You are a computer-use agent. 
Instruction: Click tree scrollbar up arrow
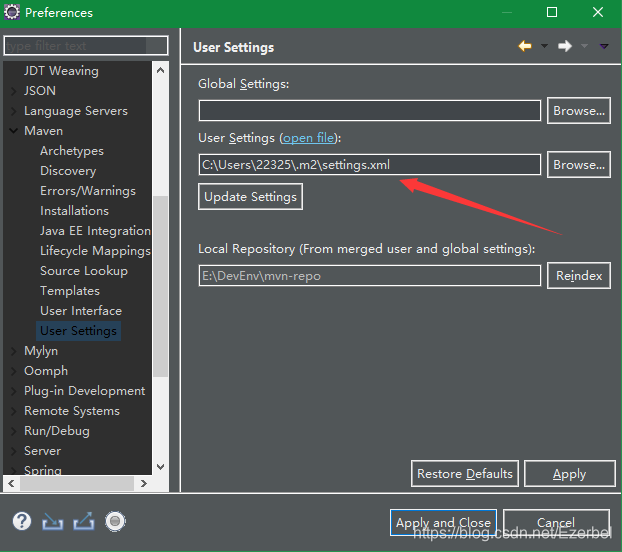pyautogui.click(x=160, y=71)
